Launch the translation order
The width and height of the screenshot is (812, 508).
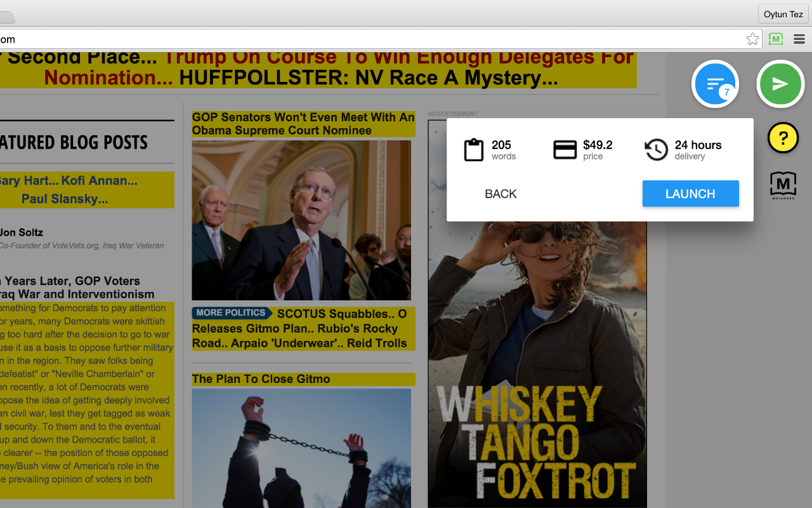(x=690, y=194)
